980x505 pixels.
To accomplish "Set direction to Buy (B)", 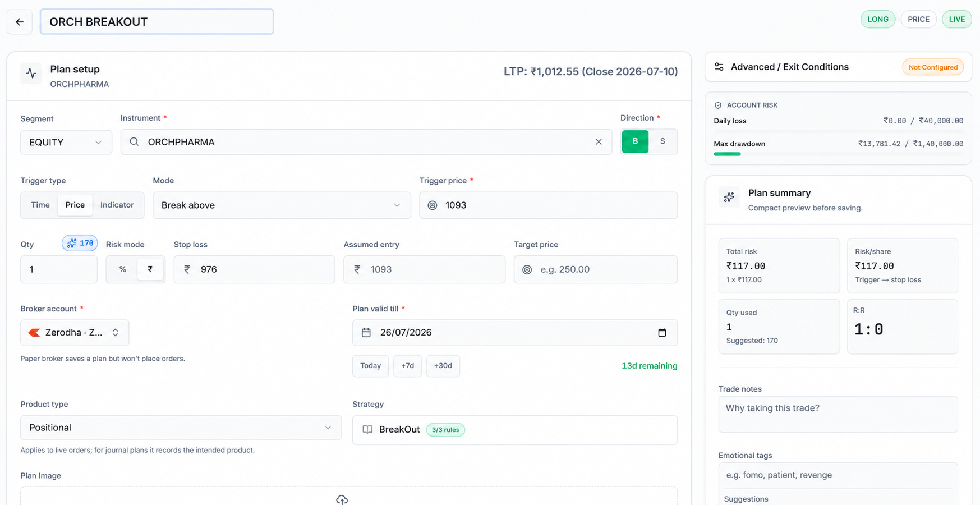I will pyautogui.click(x=635, y=141).
